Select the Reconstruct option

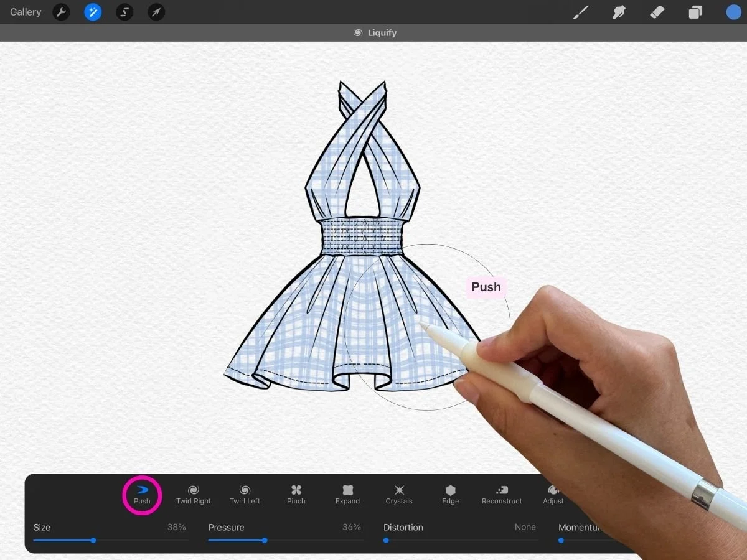502,493
